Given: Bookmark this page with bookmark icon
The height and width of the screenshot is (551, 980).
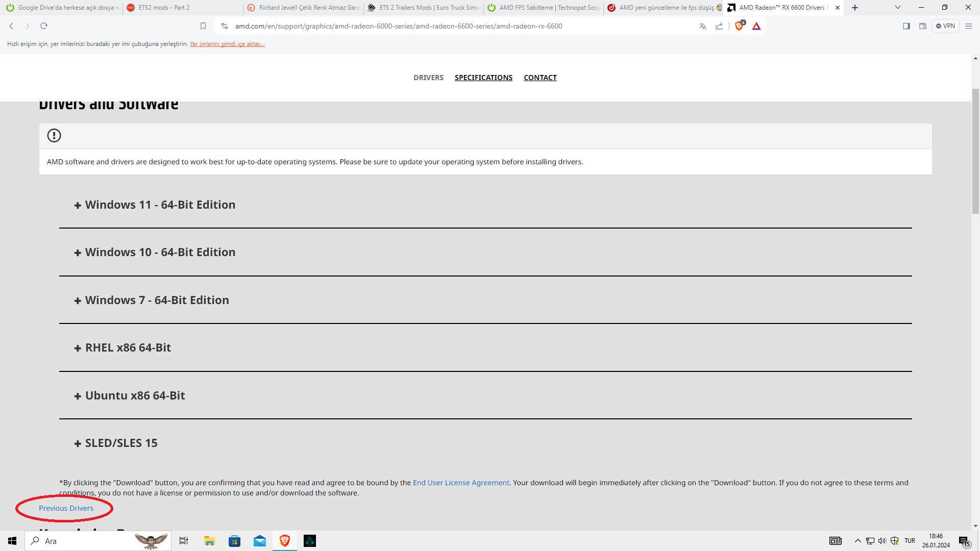Looking at the screenshot, I should pos(203,26).
